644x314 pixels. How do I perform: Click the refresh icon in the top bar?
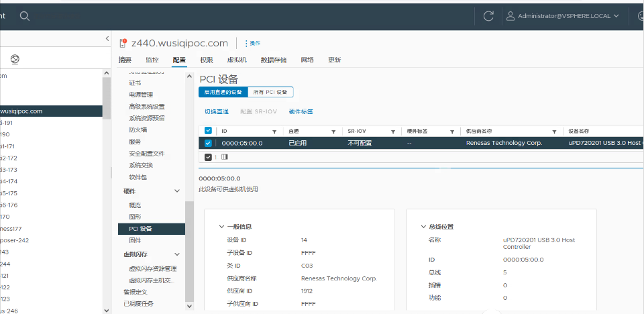pos(488,16)
